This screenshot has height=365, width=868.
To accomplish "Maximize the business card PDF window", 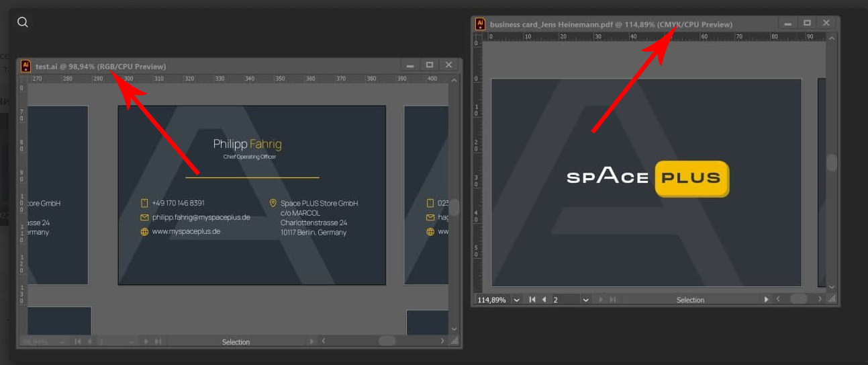I will click(x=808, y=24).
